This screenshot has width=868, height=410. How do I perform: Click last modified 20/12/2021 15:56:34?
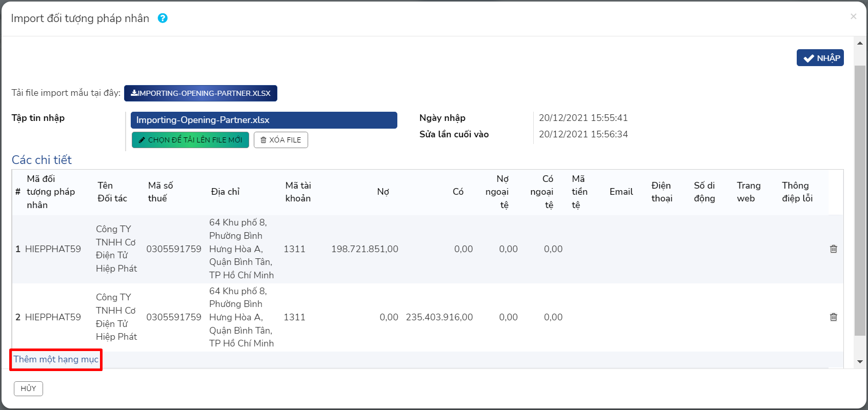pyautogui.click(x=583, y=134)
